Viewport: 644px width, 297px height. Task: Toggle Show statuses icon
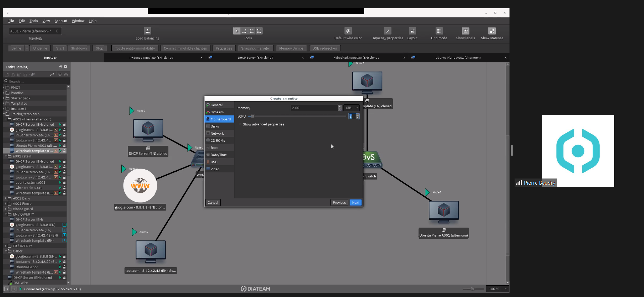click(x=492, y=31)
